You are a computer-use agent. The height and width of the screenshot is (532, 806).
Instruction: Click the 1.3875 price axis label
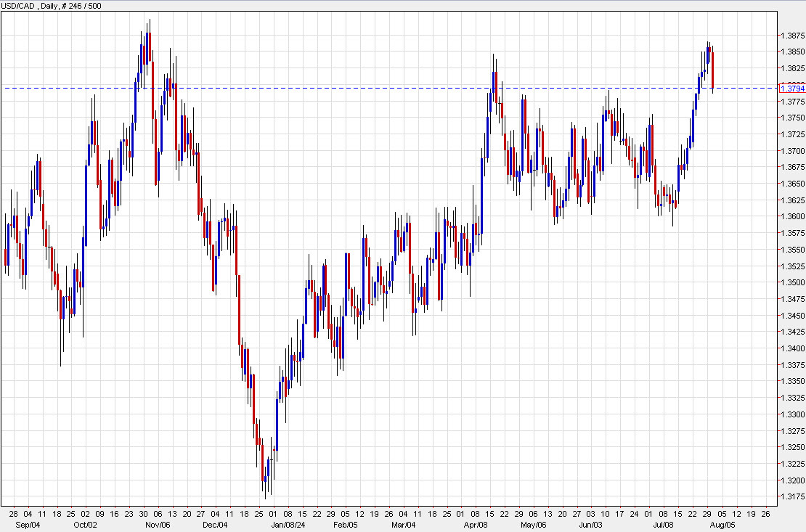pyautogui.click(x=785, y=34)
